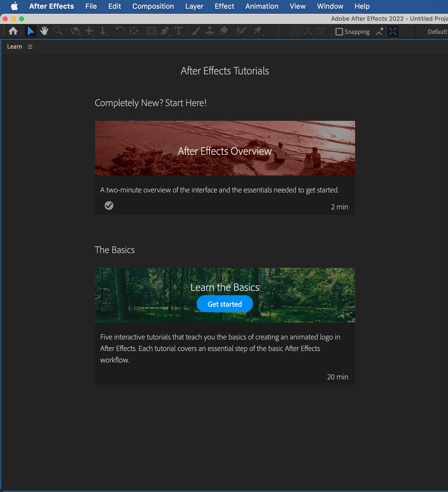Screen dimensions: 448x492
Task: Choose the Local Axis Mode icon
Action: (295, 31)
